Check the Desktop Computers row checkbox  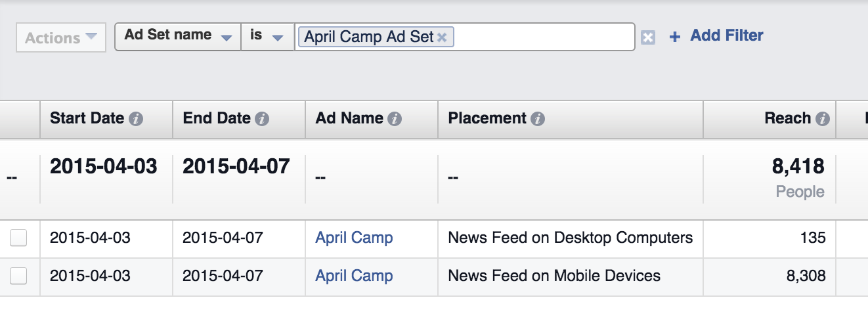pyautogui.click(x=18, y=238)
